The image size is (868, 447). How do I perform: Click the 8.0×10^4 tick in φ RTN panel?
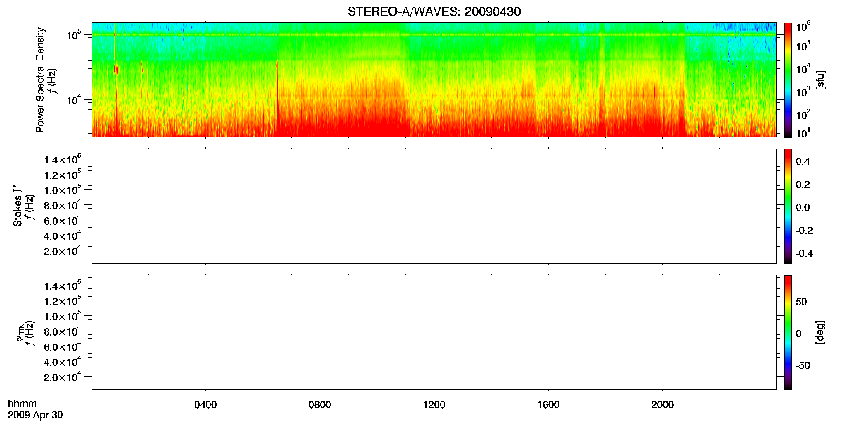point(62,332)
